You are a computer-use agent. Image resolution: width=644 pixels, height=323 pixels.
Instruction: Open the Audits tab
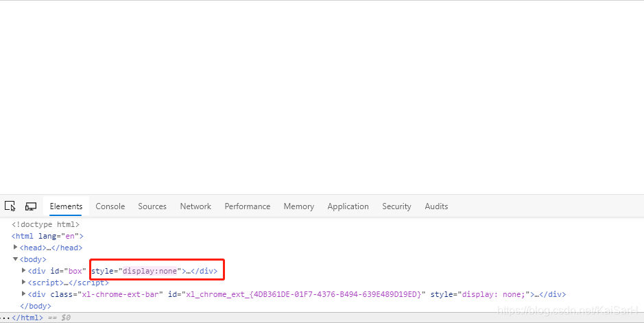436,206
